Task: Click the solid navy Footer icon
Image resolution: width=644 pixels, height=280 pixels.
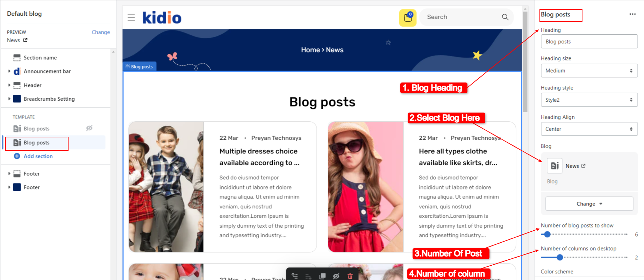Action: (17, 187)
